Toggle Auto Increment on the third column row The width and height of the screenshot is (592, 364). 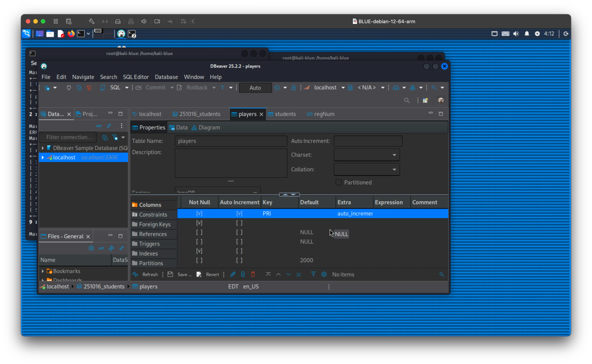click(x=239, y=232)
